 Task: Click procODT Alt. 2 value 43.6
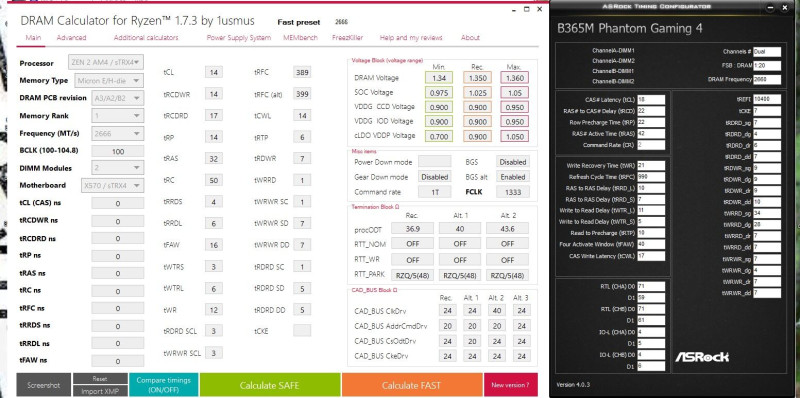(508, 229)
